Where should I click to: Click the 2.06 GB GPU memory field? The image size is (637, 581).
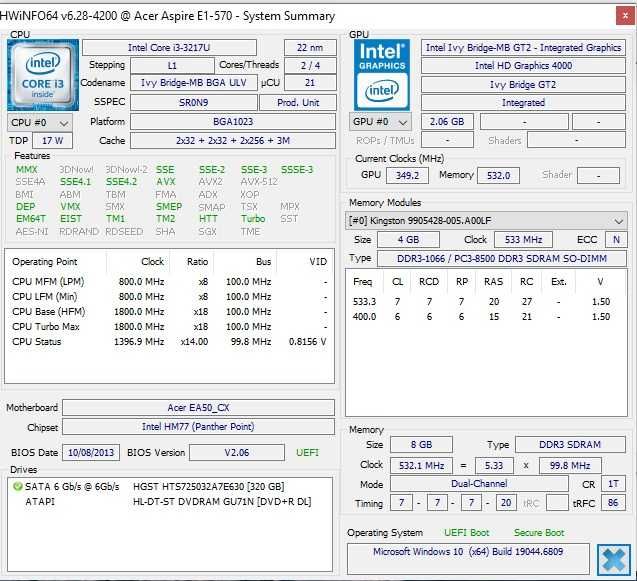click(x=447, y=121)
